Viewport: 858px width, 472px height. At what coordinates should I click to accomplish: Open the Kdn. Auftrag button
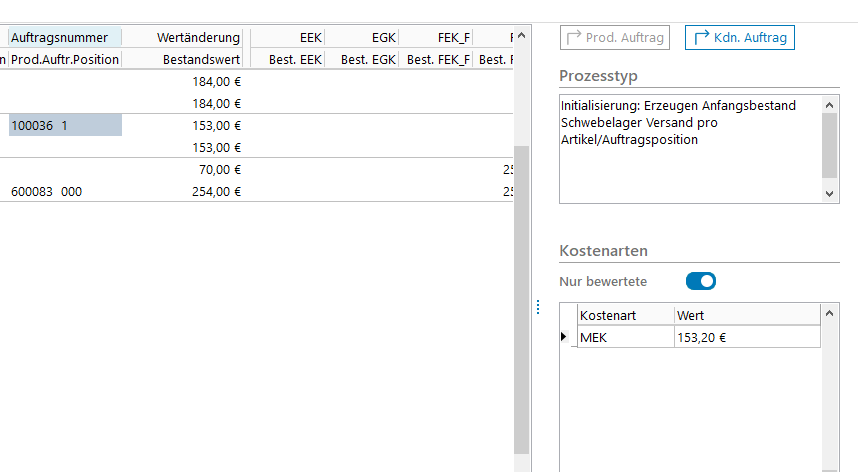pos(739,38)
